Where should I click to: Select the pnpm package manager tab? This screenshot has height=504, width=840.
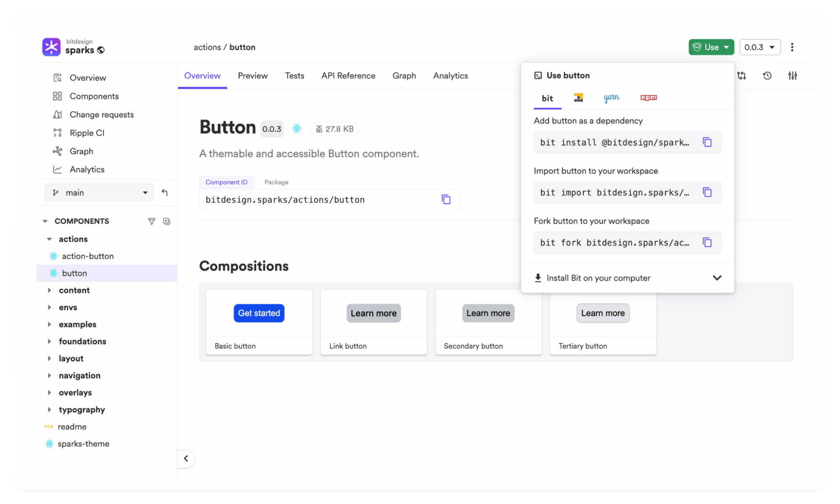click(579, 98)
